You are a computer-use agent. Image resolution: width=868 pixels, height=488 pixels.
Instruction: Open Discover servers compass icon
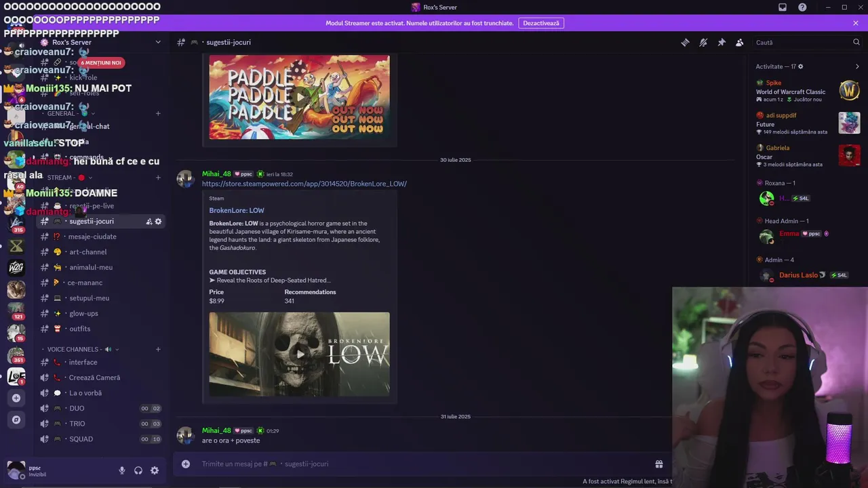16,420
